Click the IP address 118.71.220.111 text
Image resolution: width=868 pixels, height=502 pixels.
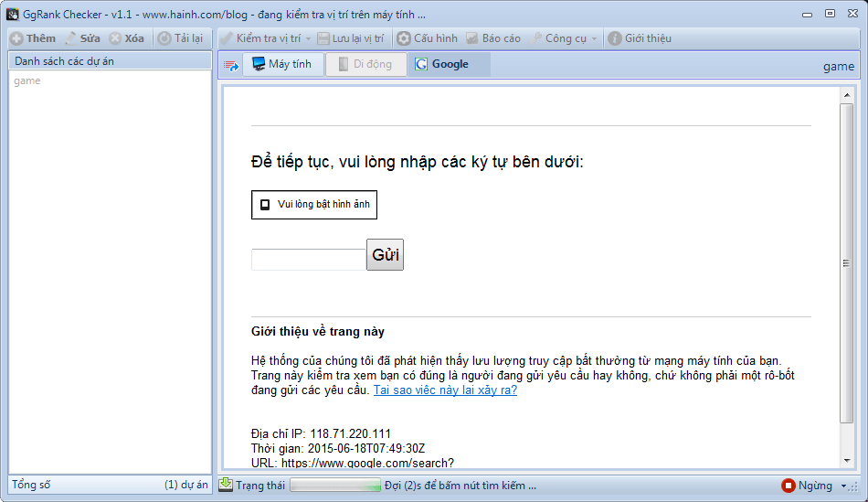(x=351, y=433)
